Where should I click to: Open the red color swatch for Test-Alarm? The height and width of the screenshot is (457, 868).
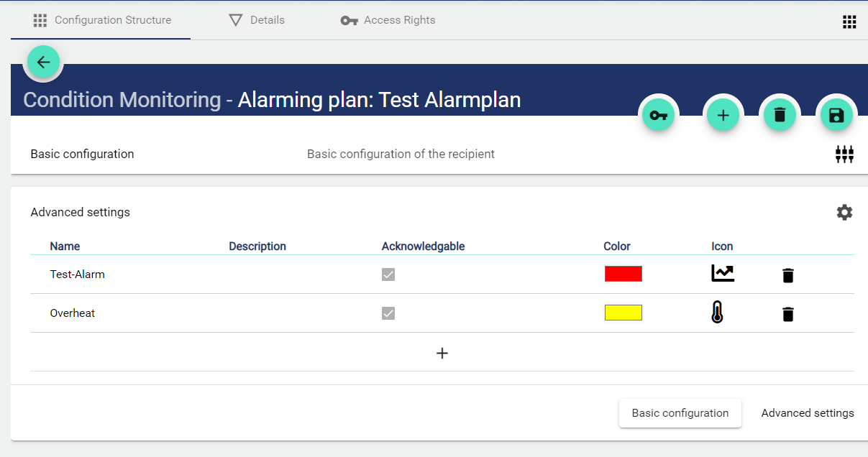(x=623, y=274)
